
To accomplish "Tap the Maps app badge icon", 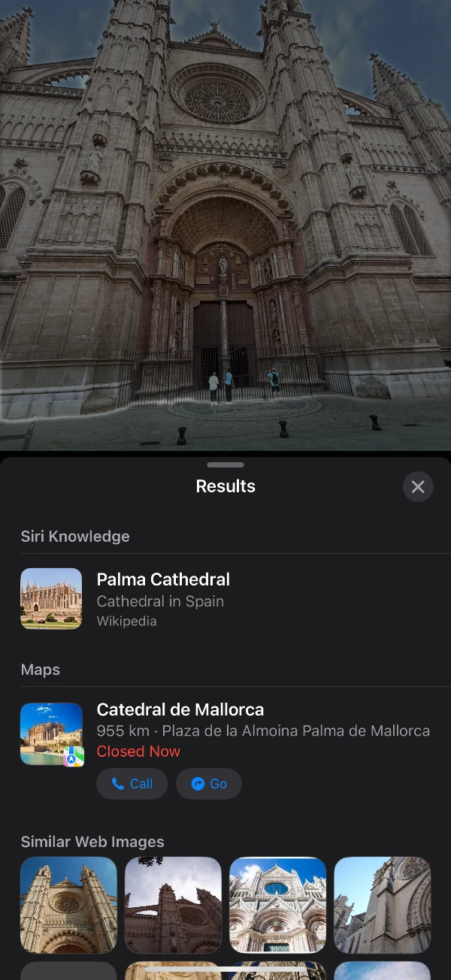I will click(73, 756).
